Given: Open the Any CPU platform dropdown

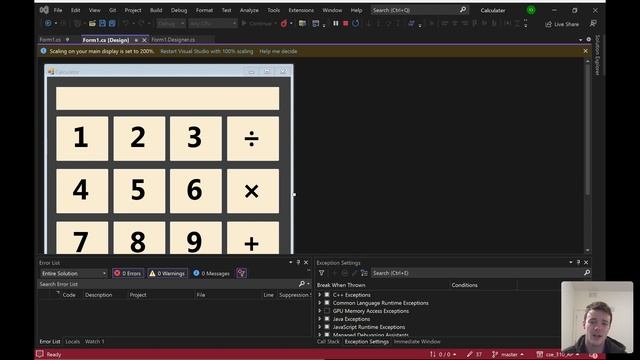Looking at the screenshot, I should click(213, 24).
